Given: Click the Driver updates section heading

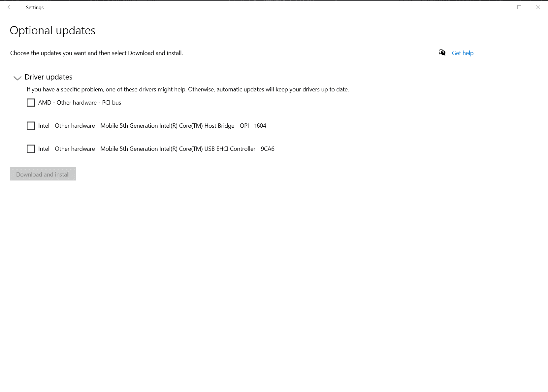Looking at the screenshot, I should point(48,77).
